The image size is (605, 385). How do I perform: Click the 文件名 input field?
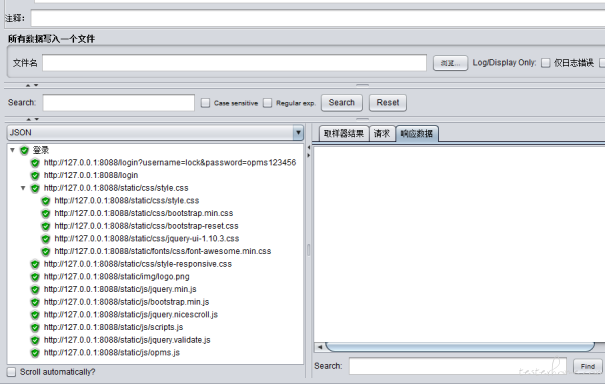click(x=234, y=62)
